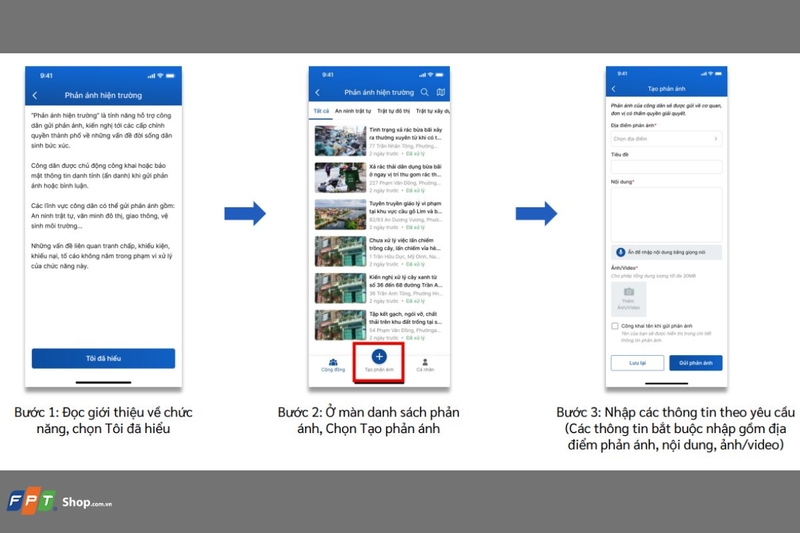
Task: Enable Công khai tên khi gửi phản ánh checkbox
Action: tap(615, 326)
